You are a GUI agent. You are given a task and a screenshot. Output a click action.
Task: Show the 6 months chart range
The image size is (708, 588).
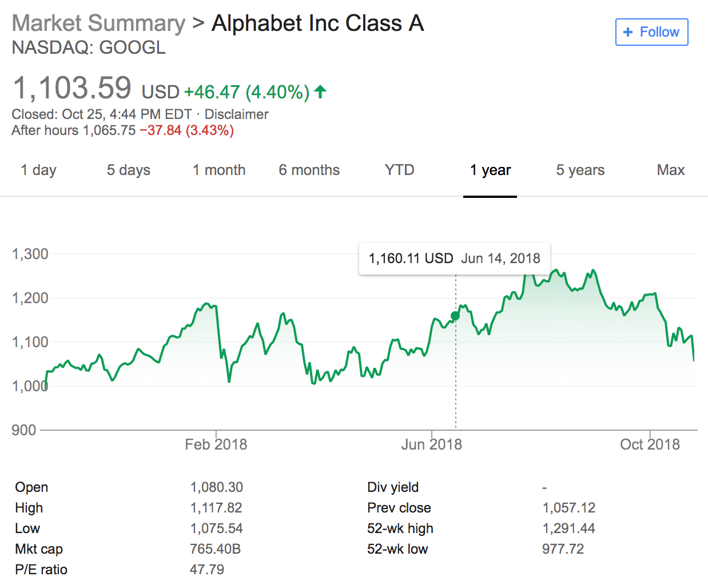point(309,170)
